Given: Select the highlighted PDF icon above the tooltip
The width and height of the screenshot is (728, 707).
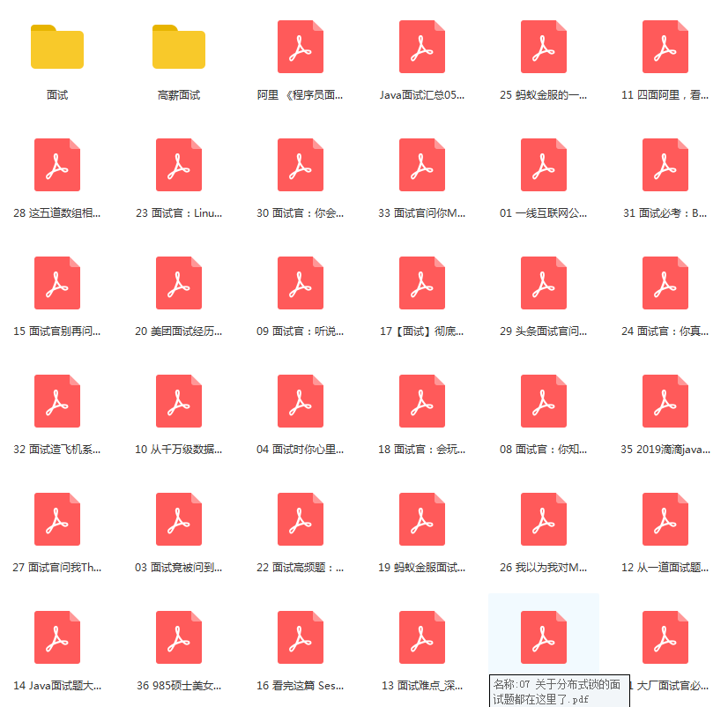Looking at the screenshot, I should (x=544, y=636).
